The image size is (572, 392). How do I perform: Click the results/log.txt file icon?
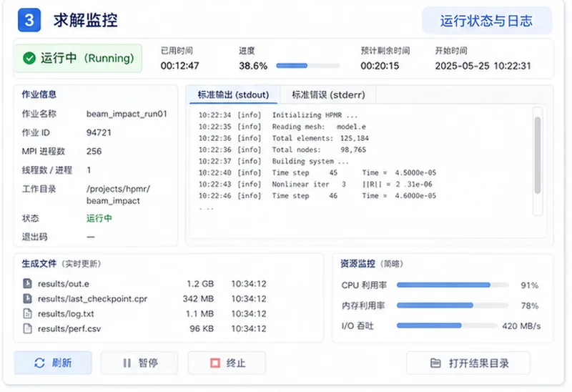[27, 313]
